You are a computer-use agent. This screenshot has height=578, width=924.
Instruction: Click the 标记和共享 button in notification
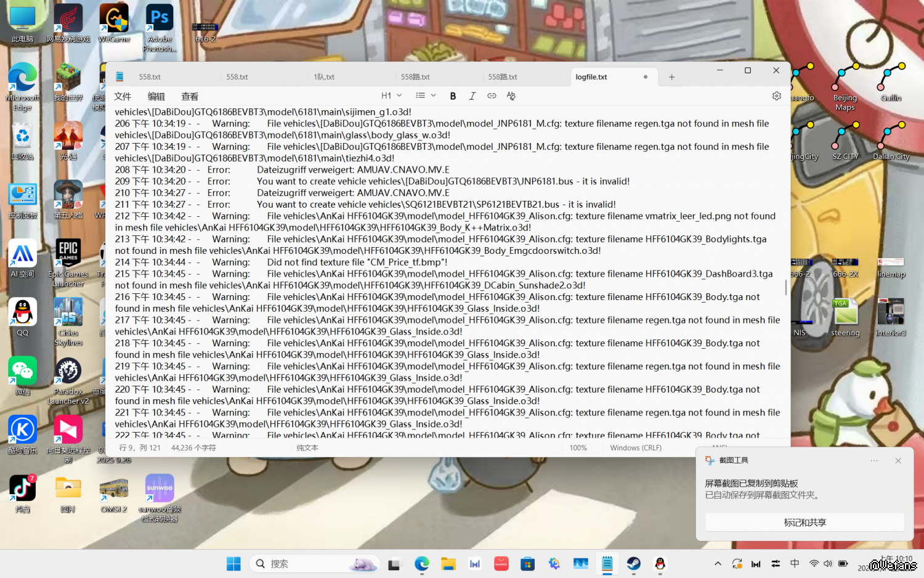pos(804,523)
